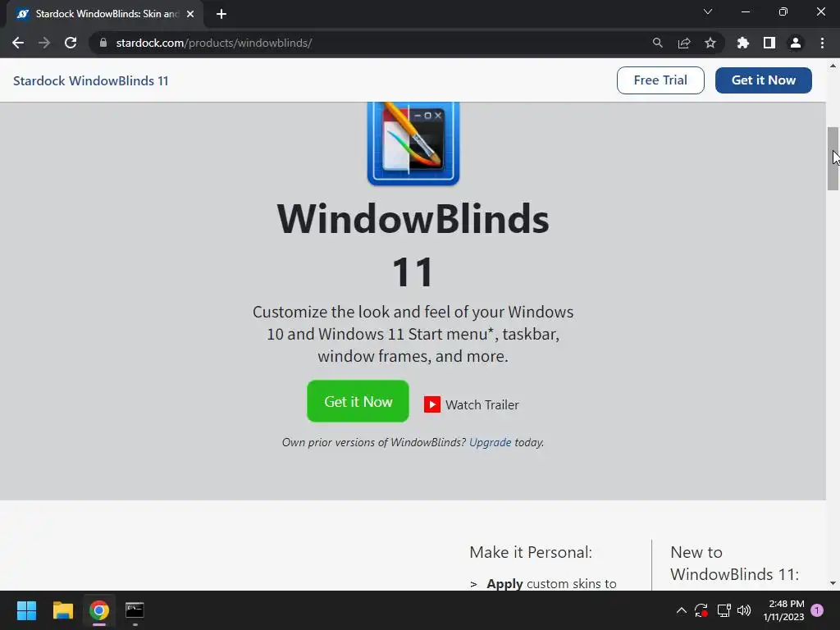Click the scrollbar down arrow

click(833, 583)
